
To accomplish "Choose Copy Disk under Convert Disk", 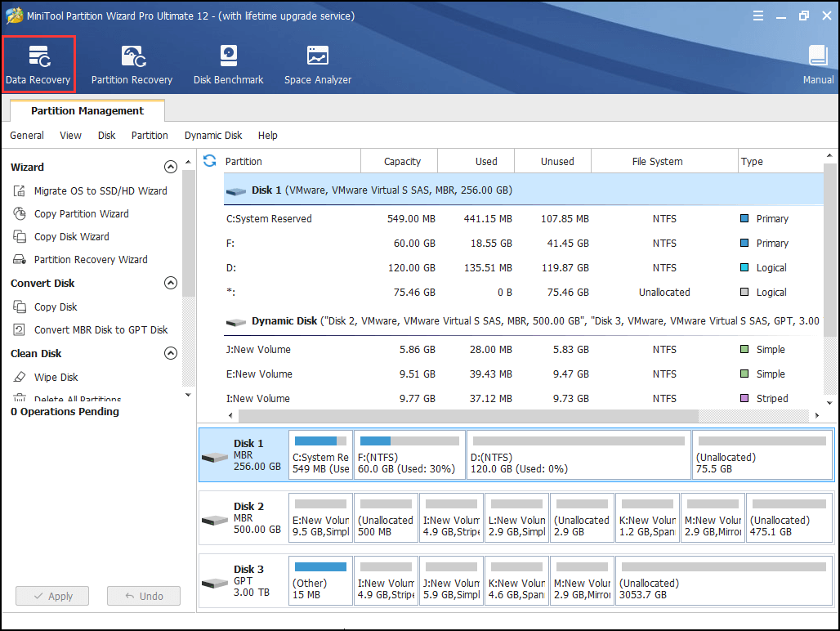I will click(46, 307).
